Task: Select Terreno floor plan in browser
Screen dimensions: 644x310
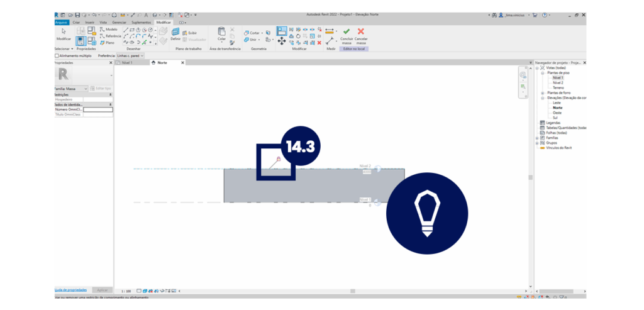Action: (x=558, y=87)
